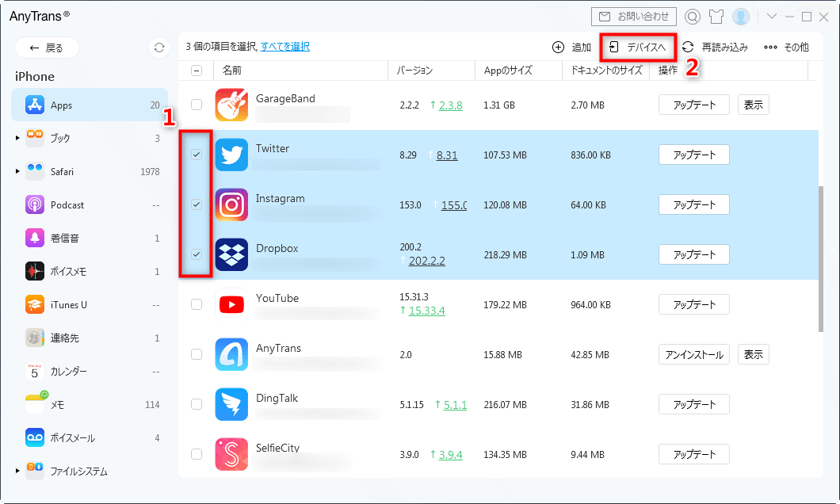
Task: Update GarageBand with アップデート button
Action: (x=693, y=105)
